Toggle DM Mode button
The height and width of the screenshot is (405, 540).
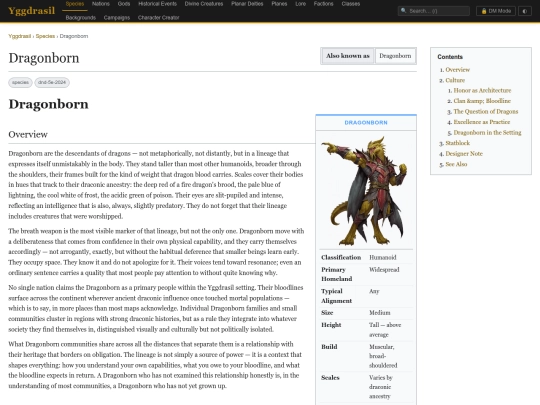pyautogui.click(x=496, y=11)
